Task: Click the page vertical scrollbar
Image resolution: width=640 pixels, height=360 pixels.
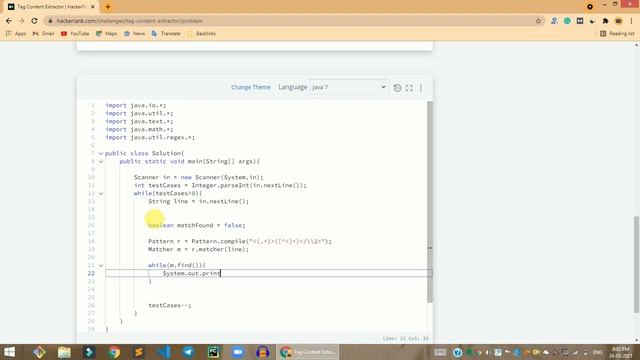Action: coord(637,264)
